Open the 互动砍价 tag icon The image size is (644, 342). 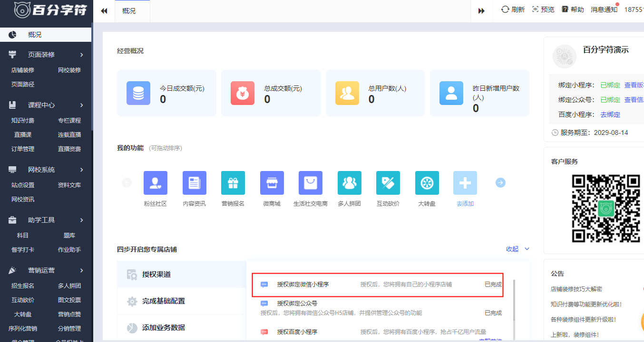tap(388, 183)
